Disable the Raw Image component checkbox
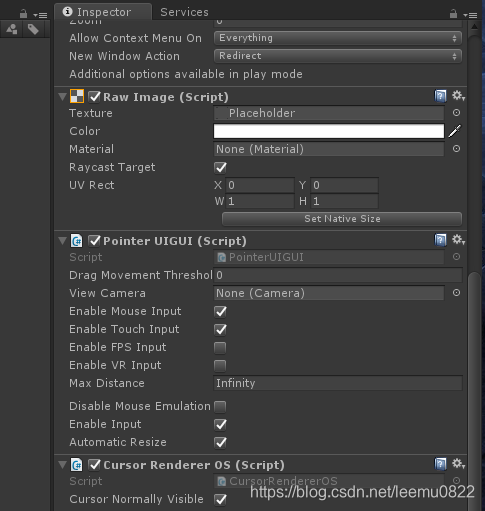Viewport: 485px width, 511px height. (94, 97)
